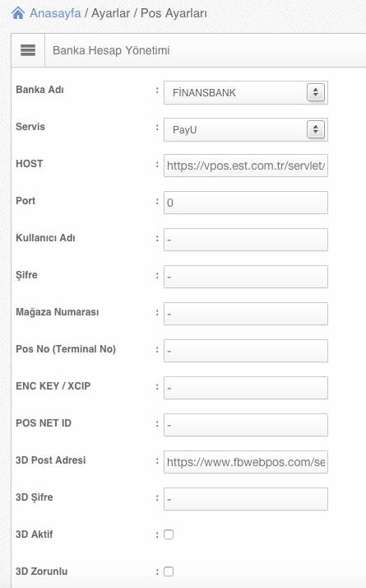Click into the Port field
Viewport: 366px width, 588px height.
click(x=246, y=203)
